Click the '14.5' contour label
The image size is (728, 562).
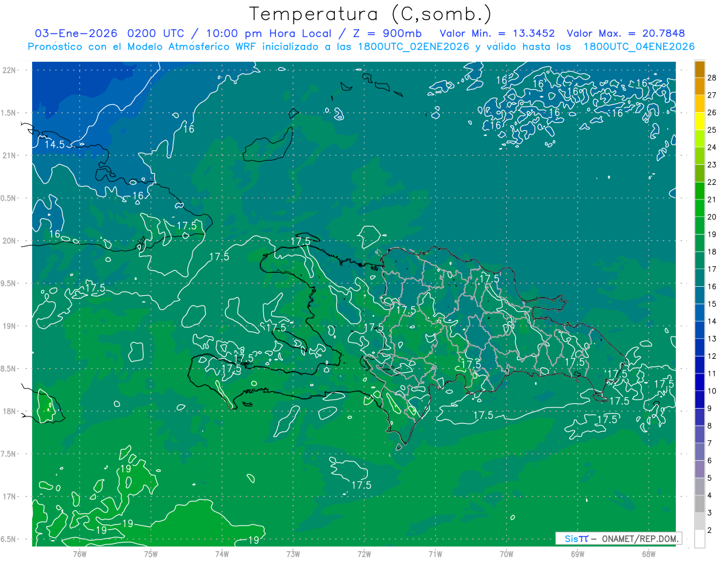[x=55, y=145]
